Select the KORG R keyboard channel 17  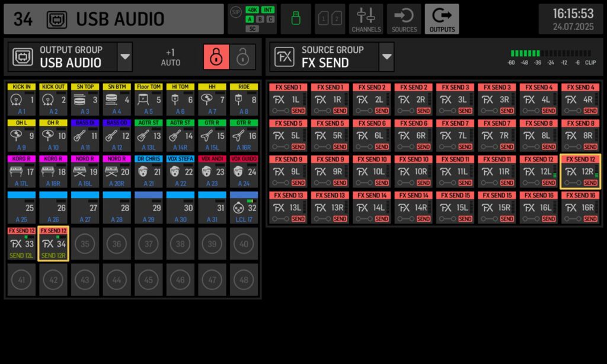click(x=21, y=171)
